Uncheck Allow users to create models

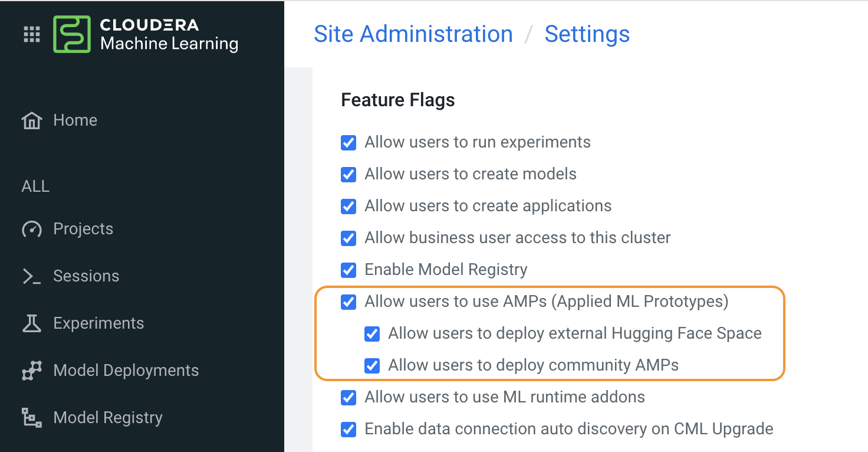pyautogui.click(x=348, y=174)
